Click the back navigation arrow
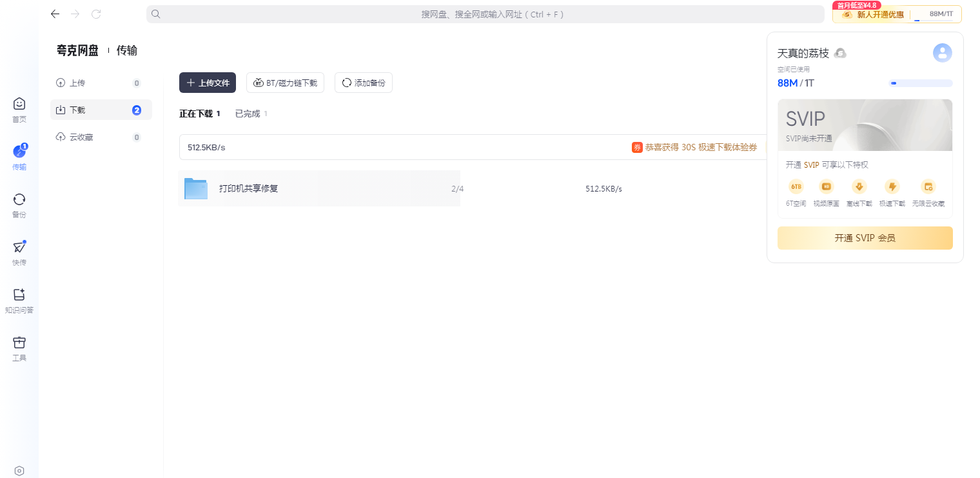980x478 pixels. (55, 14)
